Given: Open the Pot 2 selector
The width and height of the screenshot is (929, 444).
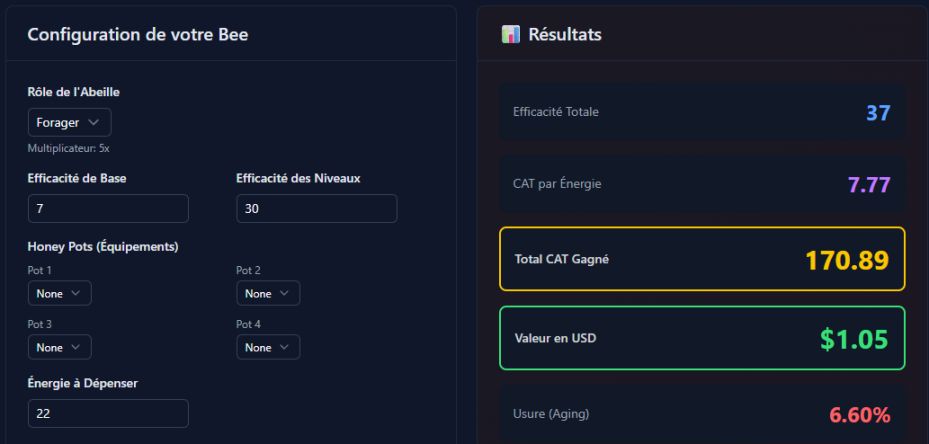Looking at the screenshot, I should pos(267,293).
